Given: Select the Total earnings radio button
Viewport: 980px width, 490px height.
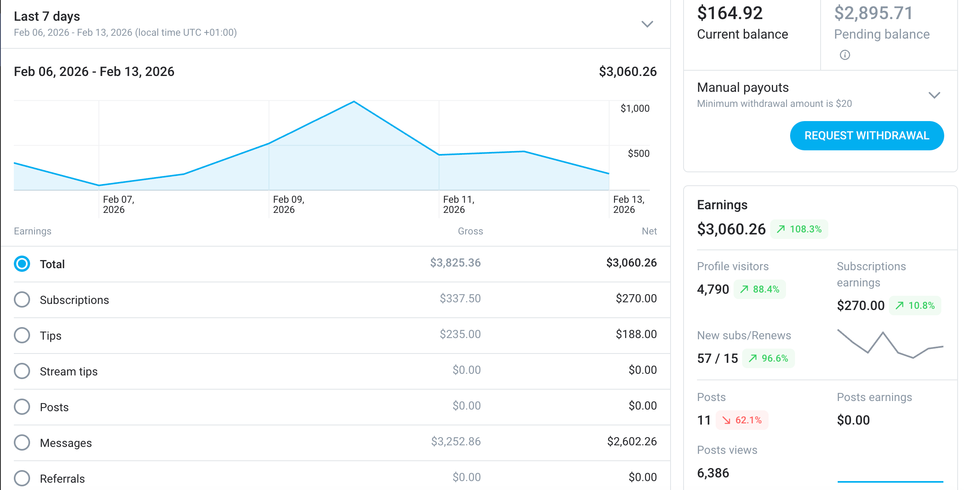Looking at the screenshot, I should (22, 264).
